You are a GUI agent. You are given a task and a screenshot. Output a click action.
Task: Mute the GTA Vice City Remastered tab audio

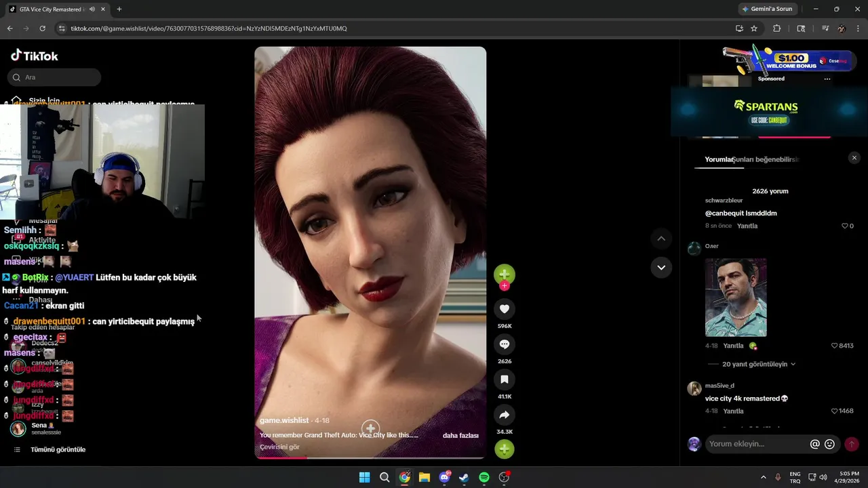(x=92, y=9)
